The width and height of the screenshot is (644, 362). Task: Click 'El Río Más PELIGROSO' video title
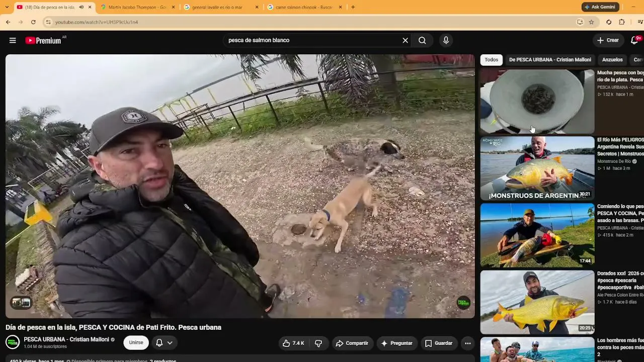click(x=620, y=147)
